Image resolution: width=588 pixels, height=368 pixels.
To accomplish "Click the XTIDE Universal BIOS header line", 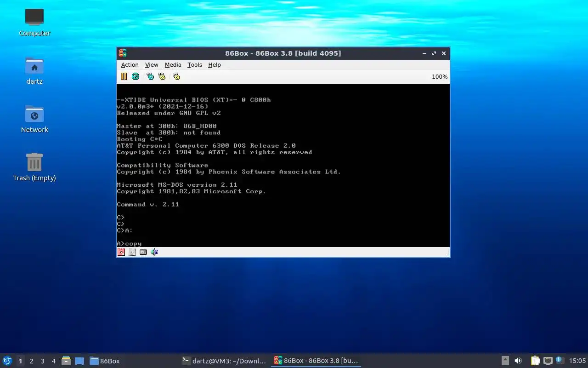I will (193, 100).
